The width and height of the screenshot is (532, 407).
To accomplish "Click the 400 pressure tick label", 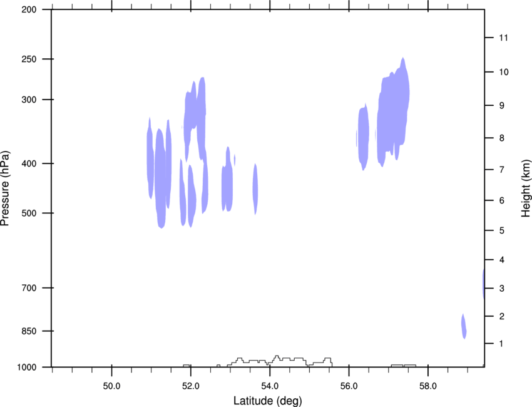I will point(29,163).
